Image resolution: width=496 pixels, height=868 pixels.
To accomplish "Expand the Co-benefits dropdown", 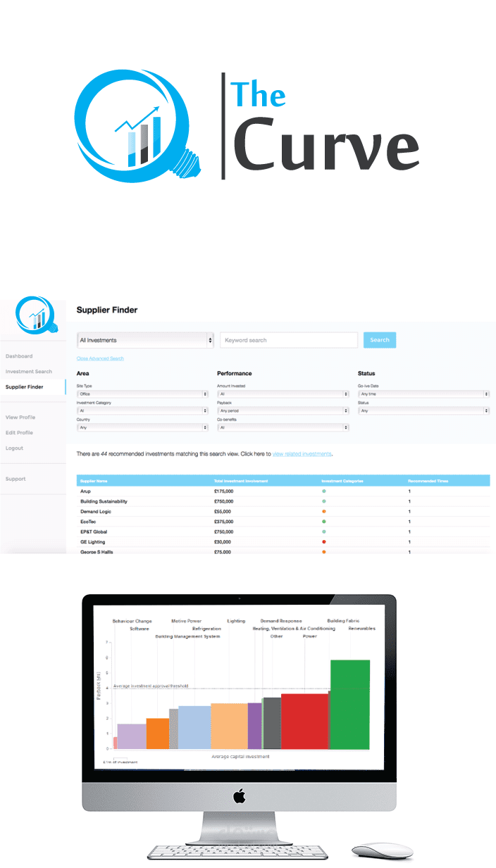I will click(x=283, y=427).
